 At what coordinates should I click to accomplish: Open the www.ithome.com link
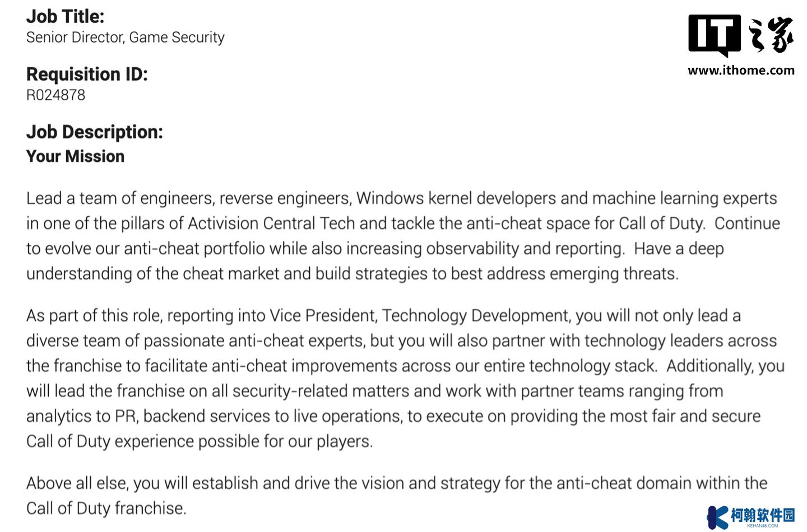741,71
